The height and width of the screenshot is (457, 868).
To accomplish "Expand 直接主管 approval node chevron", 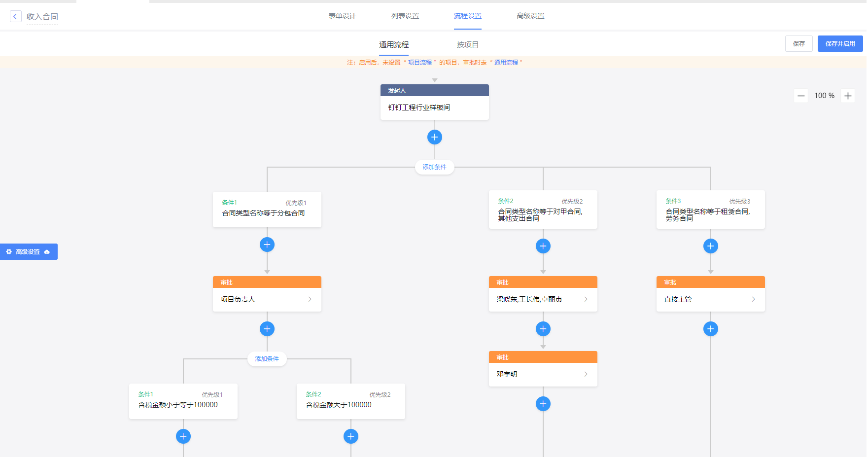I will pos(753,299).
